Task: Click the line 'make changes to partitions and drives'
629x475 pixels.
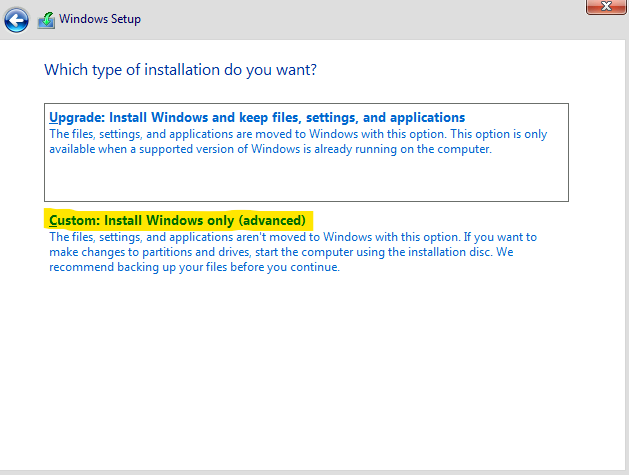Action: click(281, 252)
